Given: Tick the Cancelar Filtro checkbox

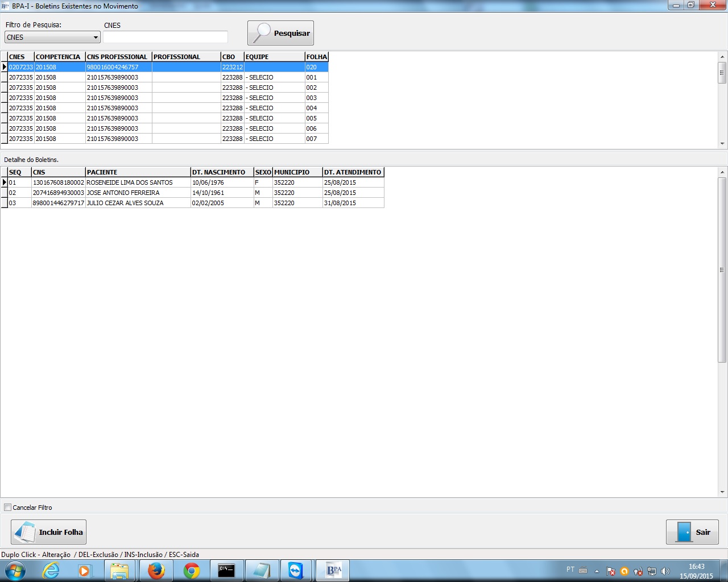Looking at the screenshot, I should [8, 507].
